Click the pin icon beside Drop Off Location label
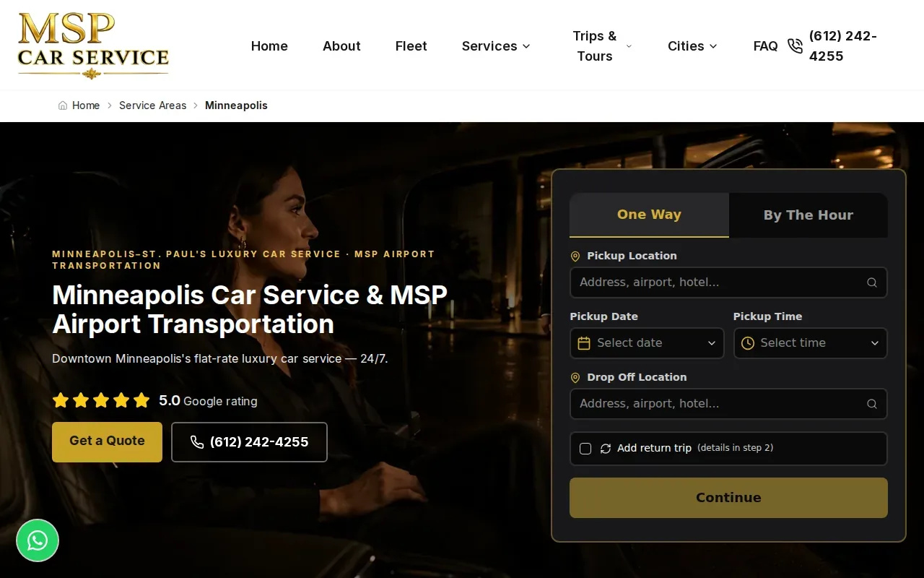Screen dimensions: 924x578 tap(575, 378)
